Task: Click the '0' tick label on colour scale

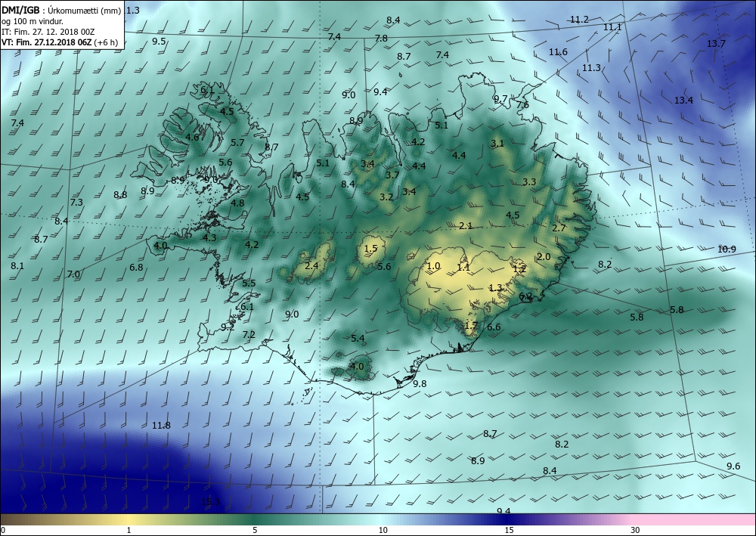Action: [x=3, y=531]
